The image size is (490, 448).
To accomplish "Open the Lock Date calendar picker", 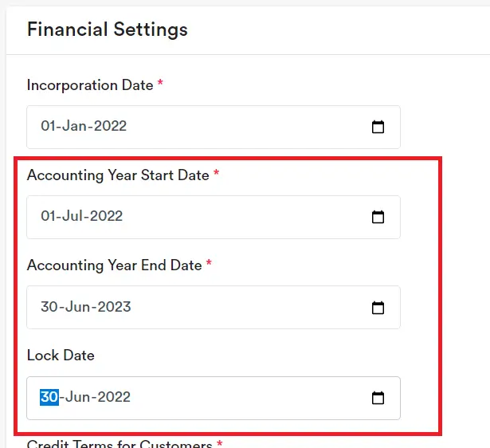I will [x=378, y=398].
